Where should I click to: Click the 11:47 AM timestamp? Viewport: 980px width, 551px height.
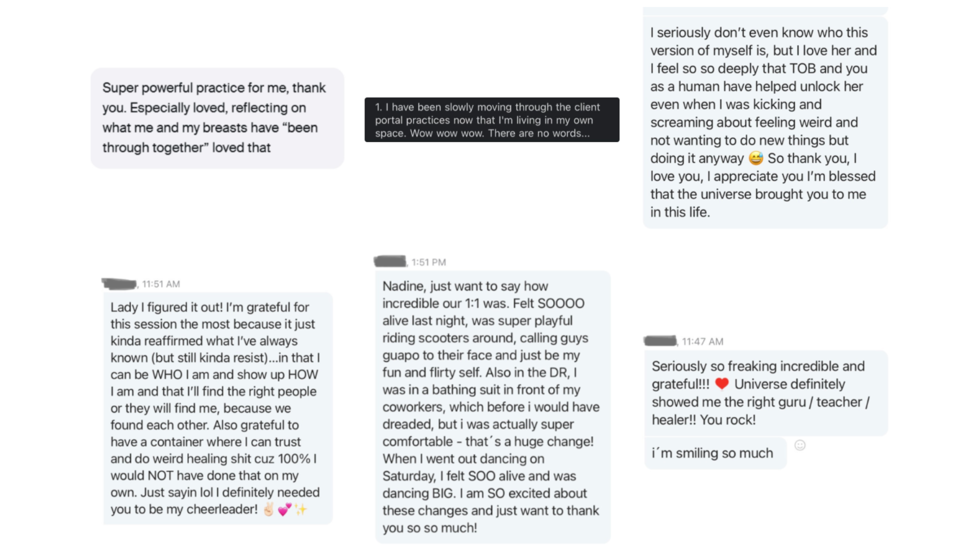(702, 341)
